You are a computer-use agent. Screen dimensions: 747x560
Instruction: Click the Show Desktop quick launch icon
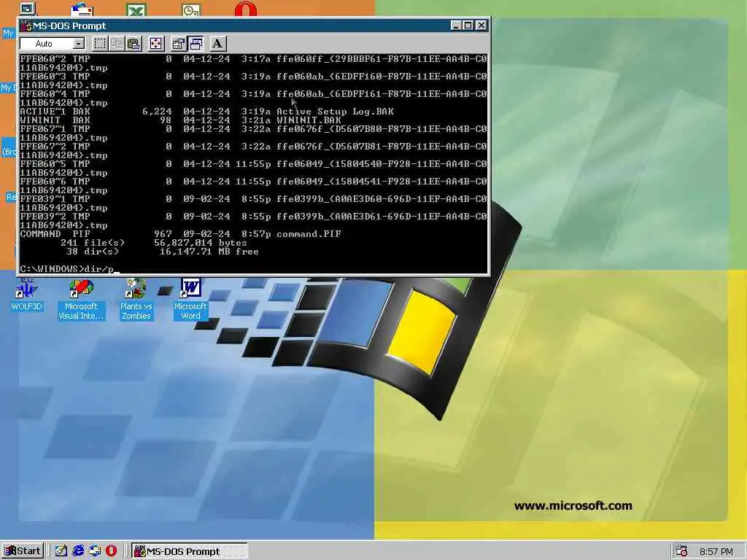pyautogui.click(x=61, y=551)
